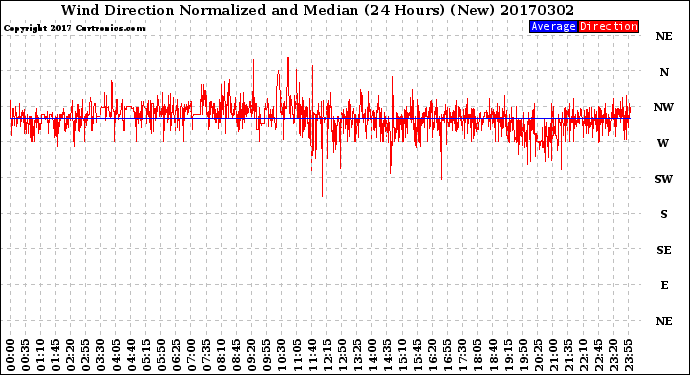Click the 02:20 time axis label
Image resolution: width=690 pixels, height=375 pixels.
click(71, 355)
